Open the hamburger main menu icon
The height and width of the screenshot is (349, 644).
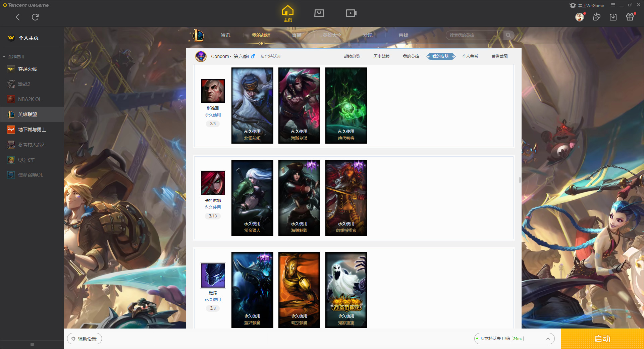coord(613,5)
